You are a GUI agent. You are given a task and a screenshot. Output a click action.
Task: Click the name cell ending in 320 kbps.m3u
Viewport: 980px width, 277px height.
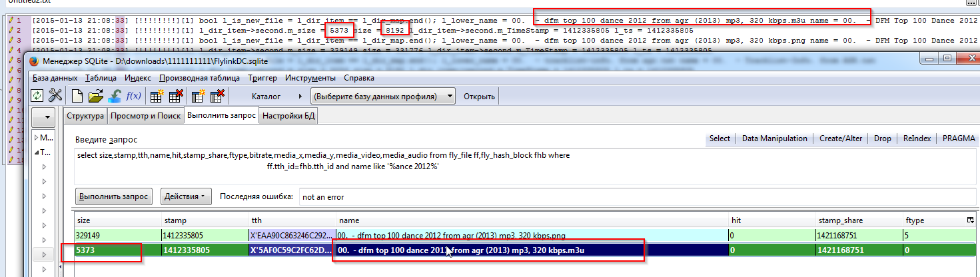[x=532, y=250]
